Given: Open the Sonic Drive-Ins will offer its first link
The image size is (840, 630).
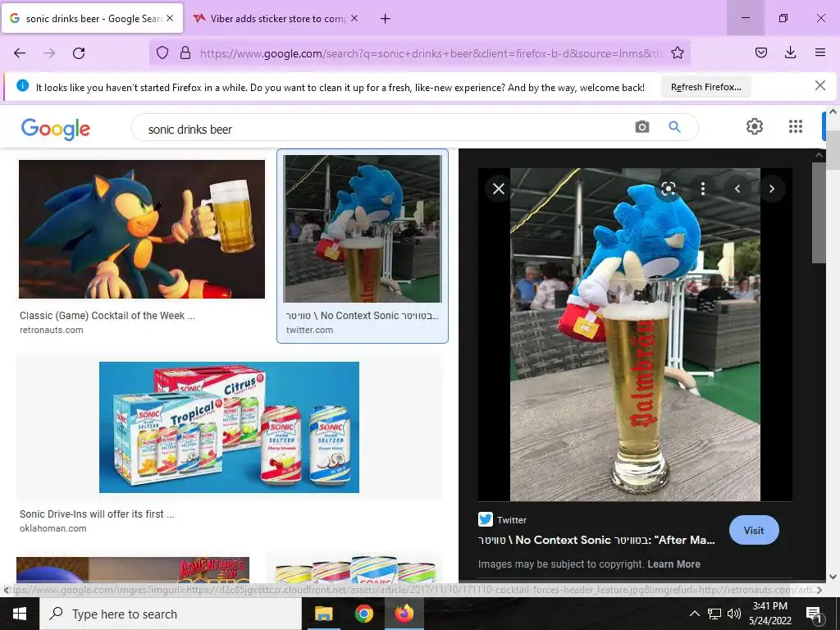Looking at the screenshot, I should coord(97,514).
